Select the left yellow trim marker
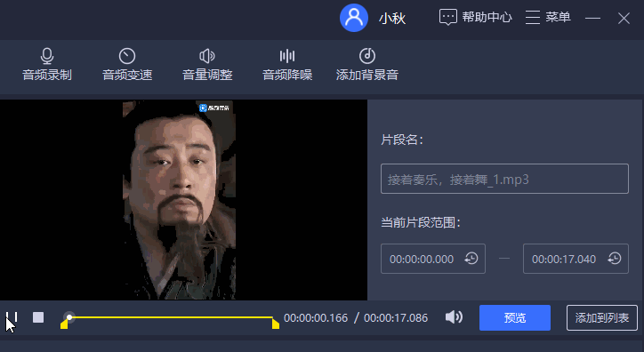Viewport: 644px width, 352px height. click(64, 324)
